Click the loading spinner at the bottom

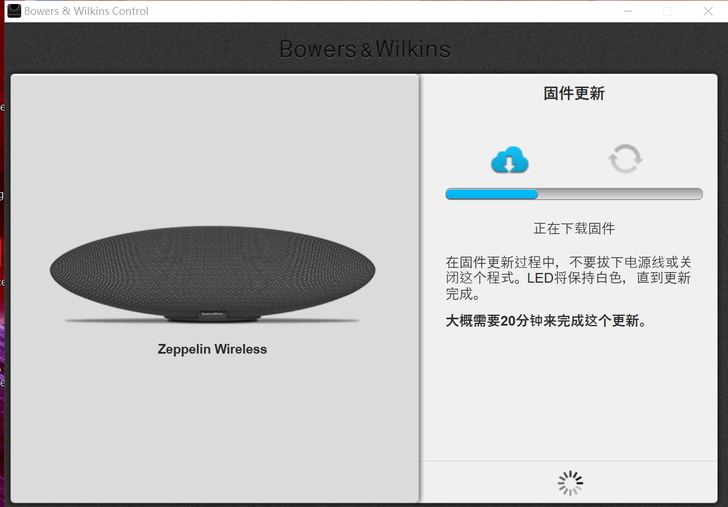coord(570,483)
